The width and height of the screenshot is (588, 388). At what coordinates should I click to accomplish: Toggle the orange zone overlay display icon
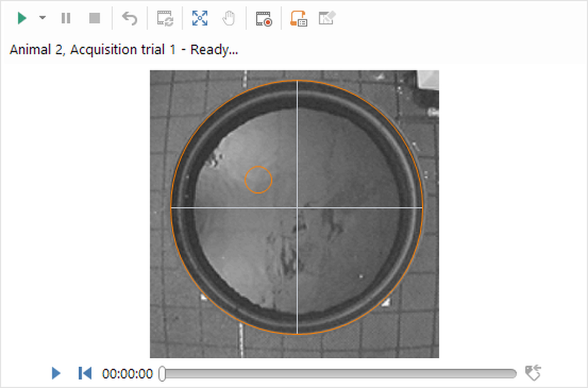click(x=298, y=19)
